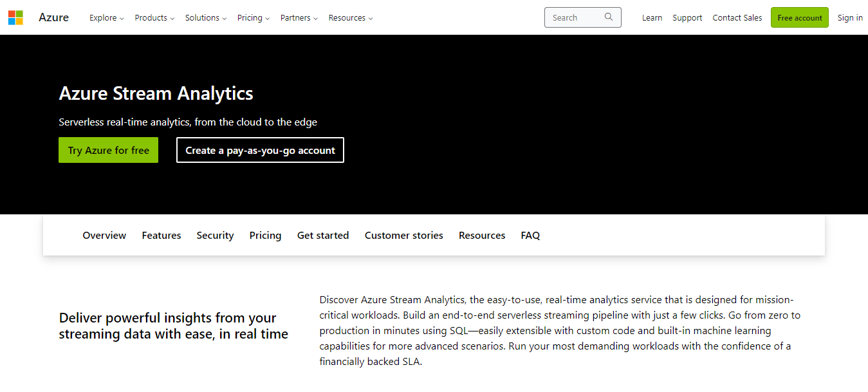The image size is (868, 392).
Task: Click the Microsoft logo
Action: pos(15,17)
